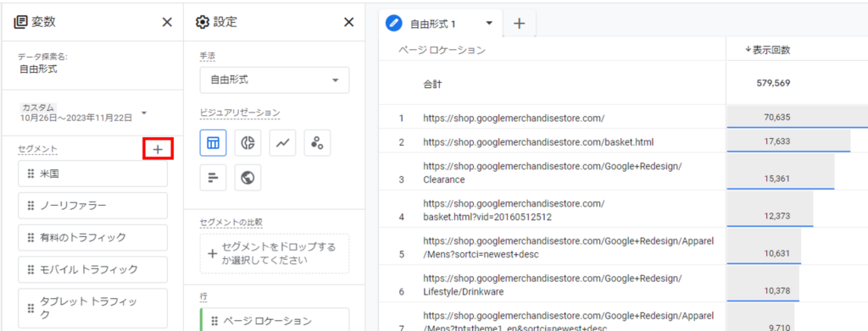
Task: Click drag handle of モバイル トラフィック segment
Action: click(x=31, y=269)
